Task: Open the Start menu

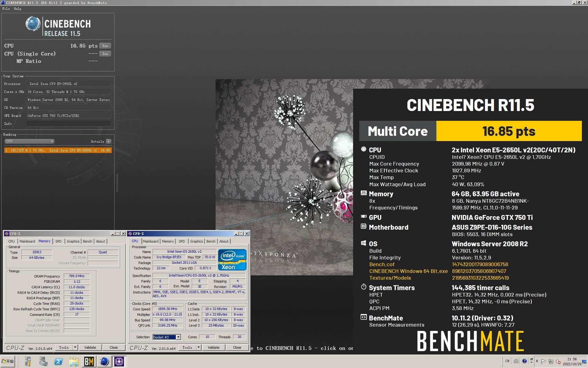Action: 8,361
